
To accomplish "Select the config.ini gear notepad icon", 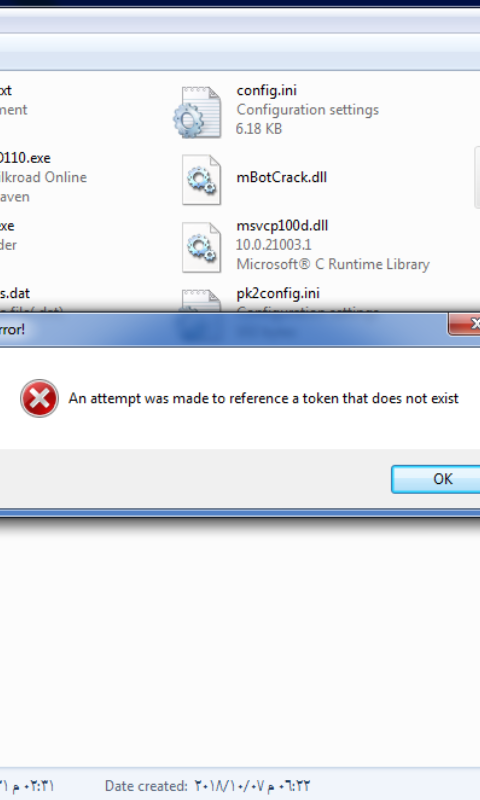I will 198,112.
